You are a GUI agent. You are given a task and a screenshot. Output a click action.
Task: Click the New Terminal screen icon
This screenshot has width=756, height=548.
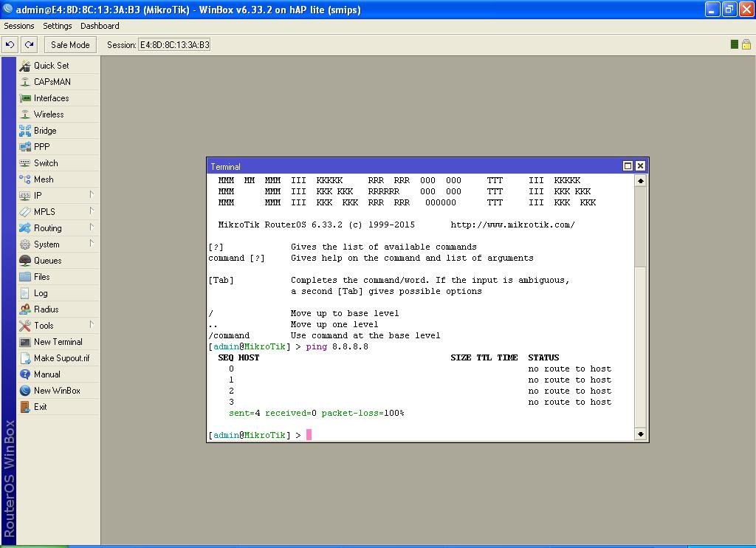click(25, 342)
